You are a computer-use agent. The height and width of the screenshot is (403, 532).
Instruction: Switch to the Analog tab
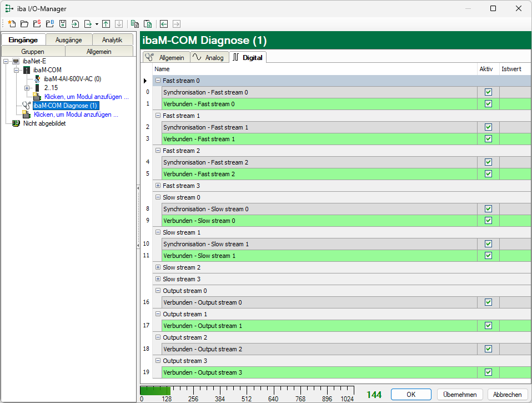click(x=209, y=57)
